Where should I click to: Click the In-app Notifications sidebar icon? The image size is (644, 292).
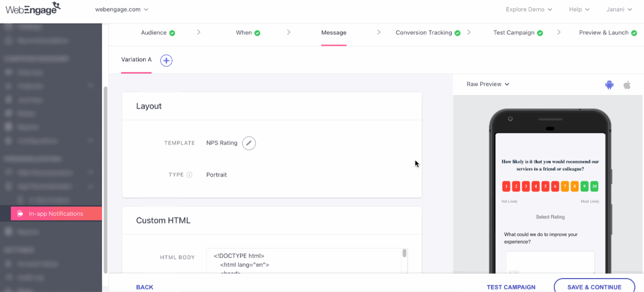pyautogui.click(x=20, y=214)
